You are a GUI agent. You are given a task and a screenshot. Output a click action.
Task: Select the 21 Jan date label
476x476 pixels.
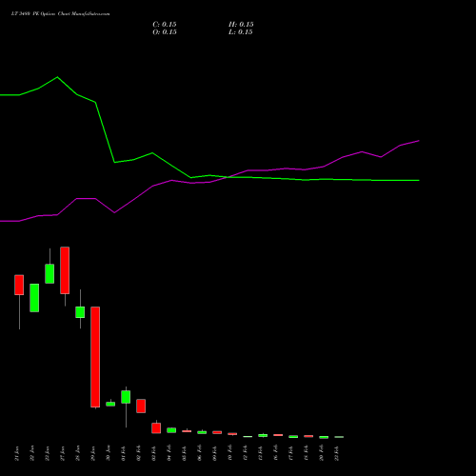point(17,453)
